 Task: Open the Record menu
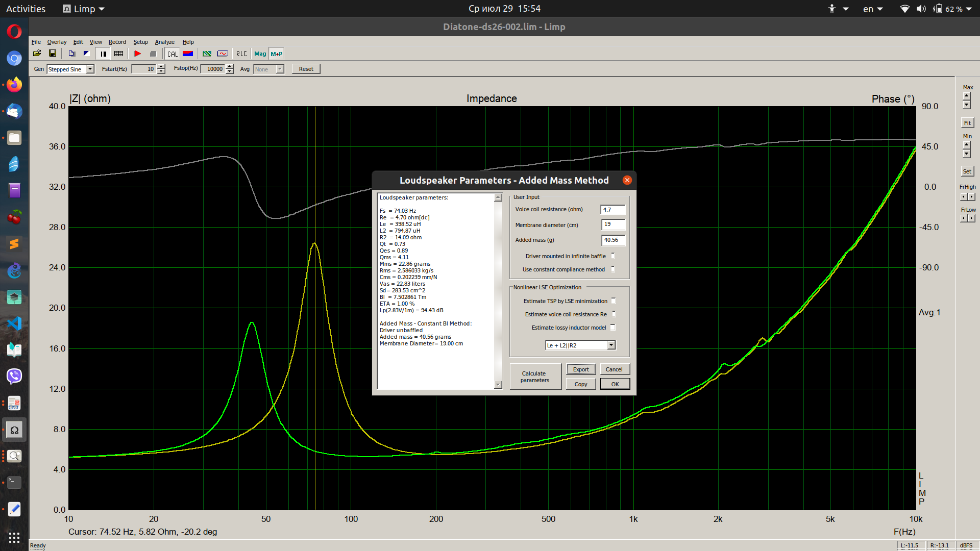(x=117, y=42)
